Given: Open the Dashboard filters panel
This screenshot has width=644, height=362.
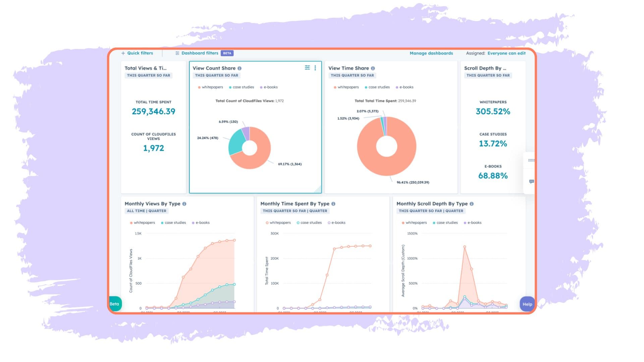Looking at the screenshot, I should (199, 53).
